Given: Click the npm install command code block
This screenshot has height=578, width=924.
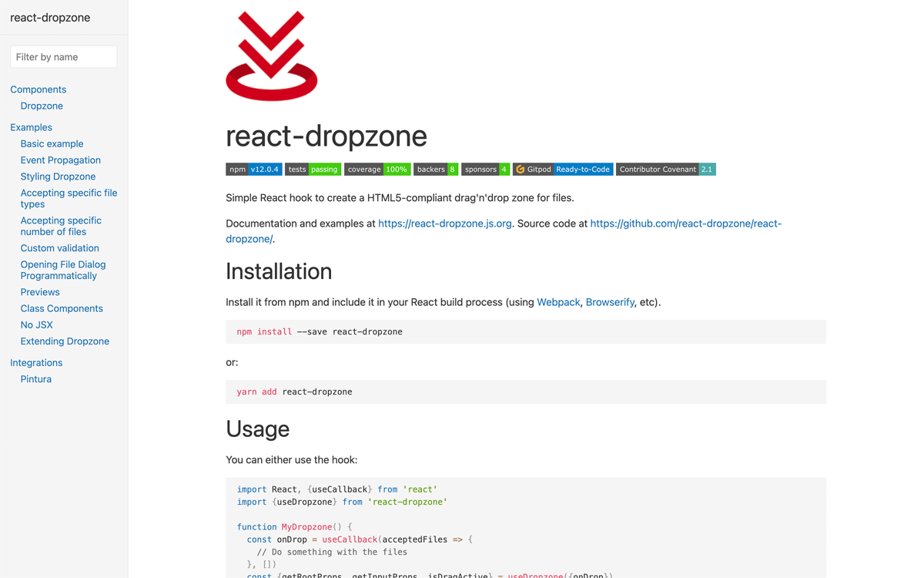Looking at the screenshot, I should click(526, 332).
